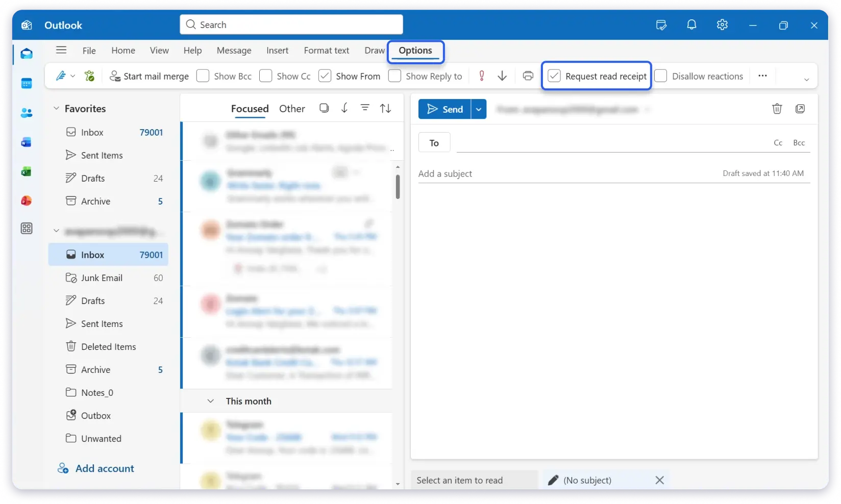The width and height of the screenshot is (841, 504).
Task: Uncheck Request read receipt
Action: click(554, 76)
